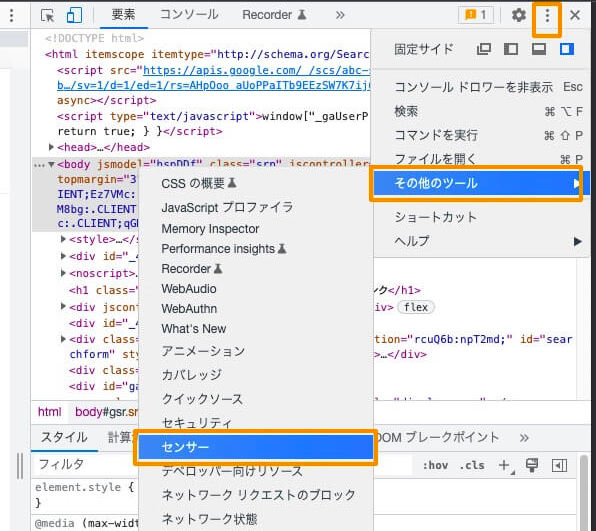Close the DevTools panel

pos(575,15)
